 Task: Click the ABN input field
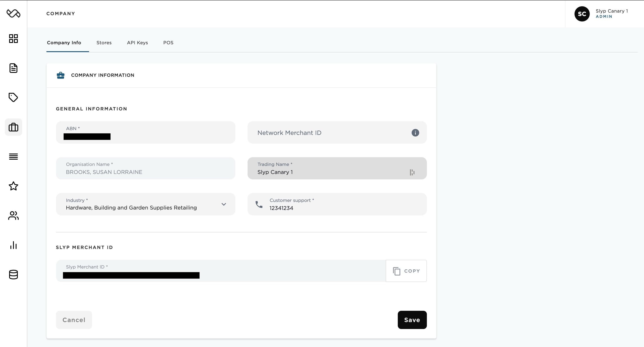point(145,132)
